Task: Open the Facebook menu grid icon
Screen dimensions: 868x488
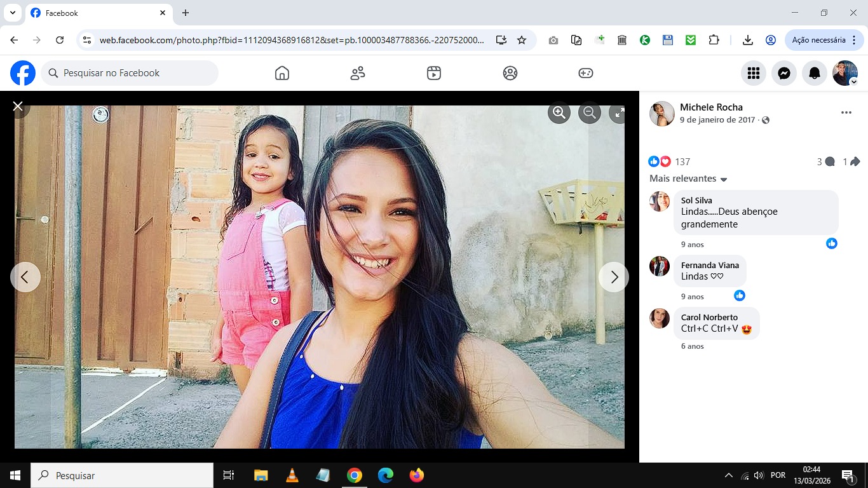Action: pos(754,73)
